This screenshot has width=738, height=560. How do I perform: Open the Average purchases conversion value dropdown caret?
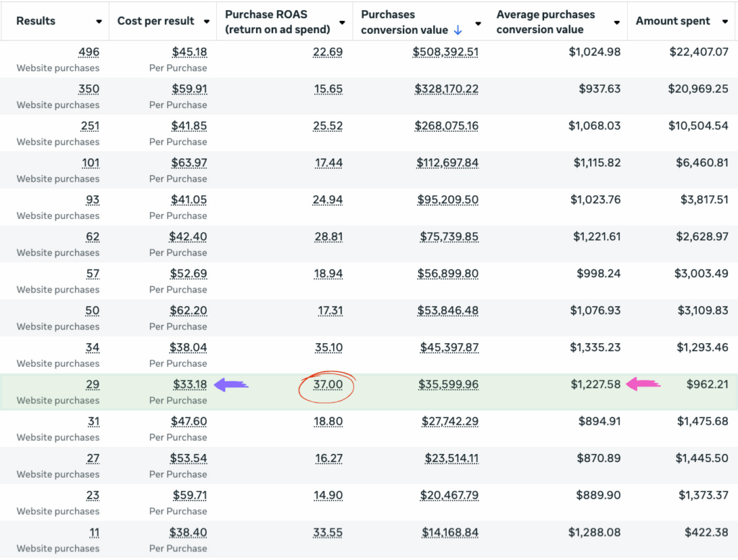(617, 22)
